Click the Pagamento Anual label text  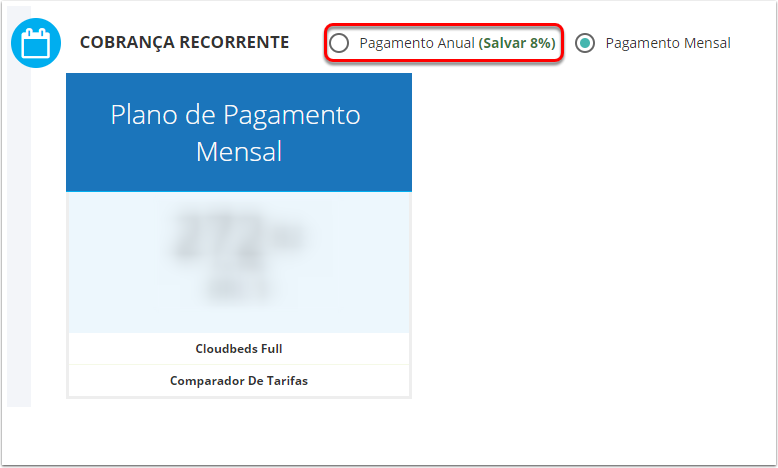(x=417, y=43)
